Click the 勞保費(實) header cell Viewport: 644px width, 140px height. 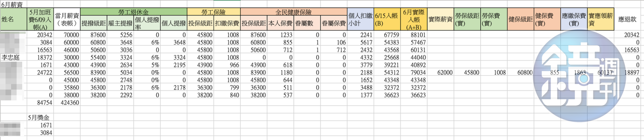(494, 19)
